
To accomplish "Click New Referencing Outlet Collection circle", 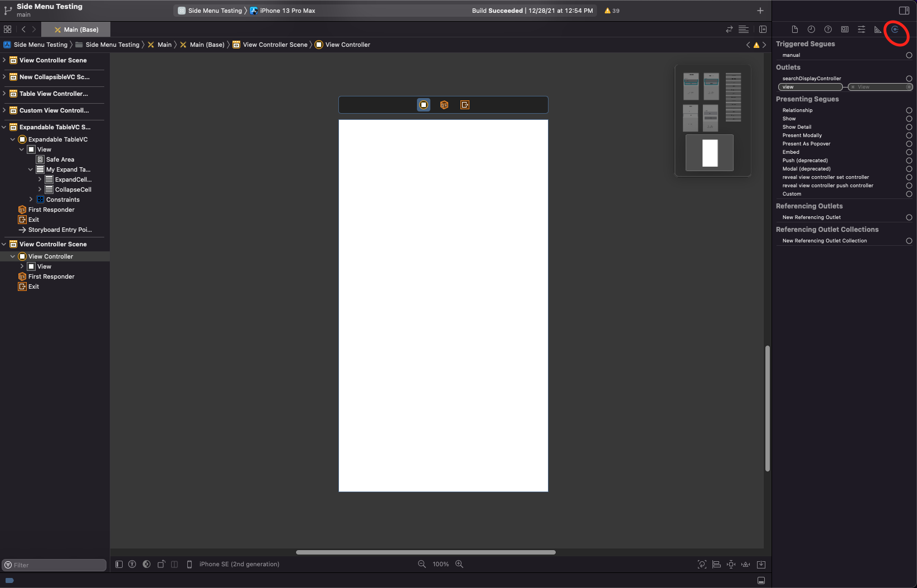I will point(909,241).
